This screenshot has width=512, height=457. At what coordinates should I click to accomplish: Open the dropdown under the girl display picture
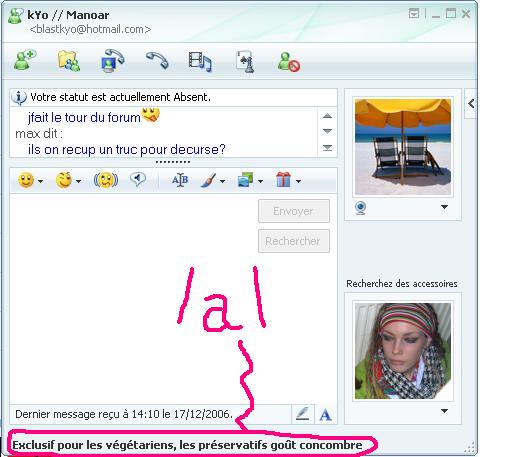point(444,411)
